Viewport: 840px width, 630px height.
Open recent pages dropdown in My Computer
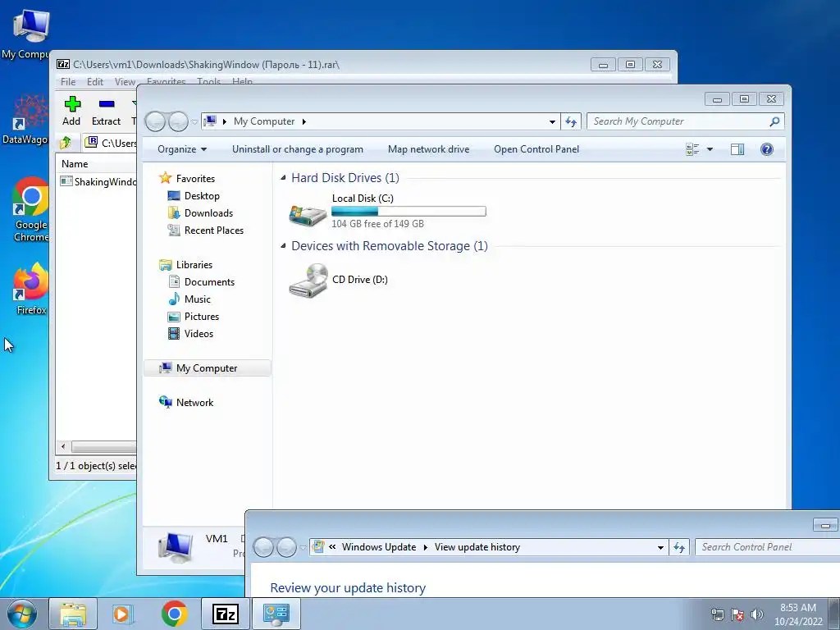(194, 122)
